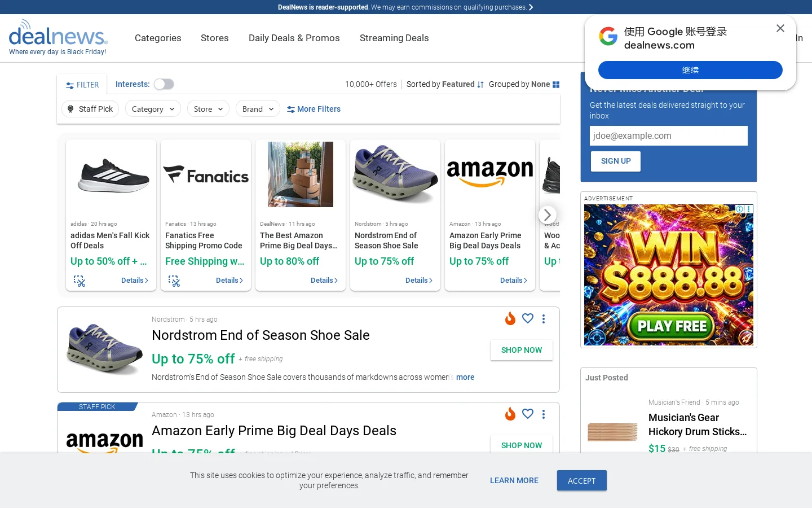
Task: Click the Google logo in the sign-in popup
Action: (608, 36)
